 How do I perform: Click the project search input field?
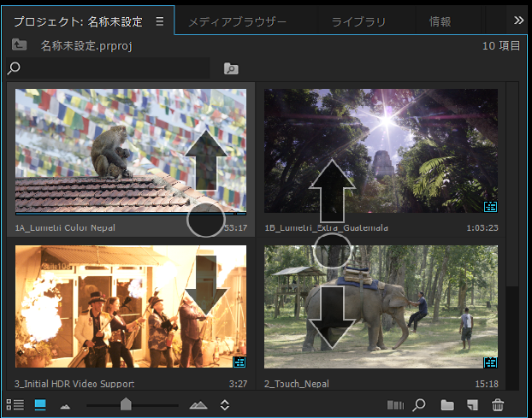111,68
